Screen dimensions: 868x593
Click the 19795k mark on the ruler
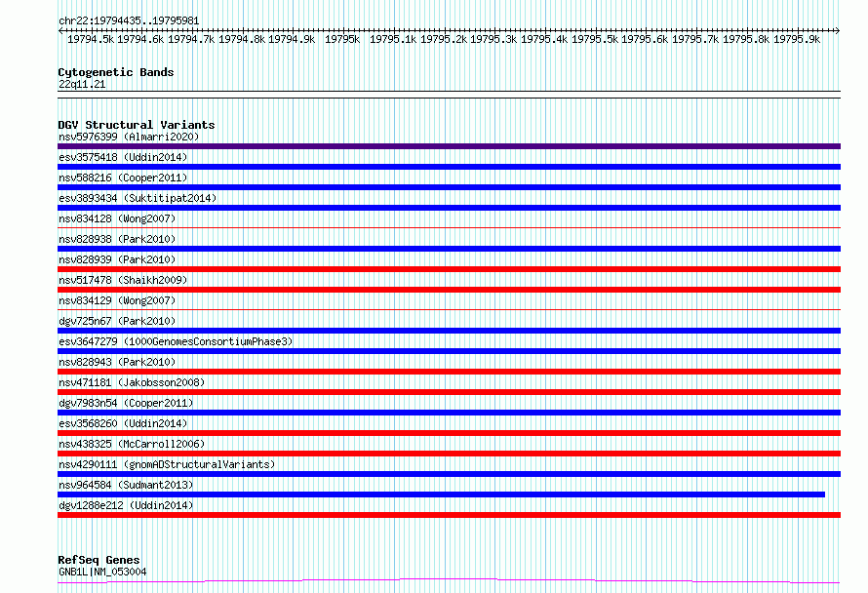pyautogui.click(x=342, y=39)
